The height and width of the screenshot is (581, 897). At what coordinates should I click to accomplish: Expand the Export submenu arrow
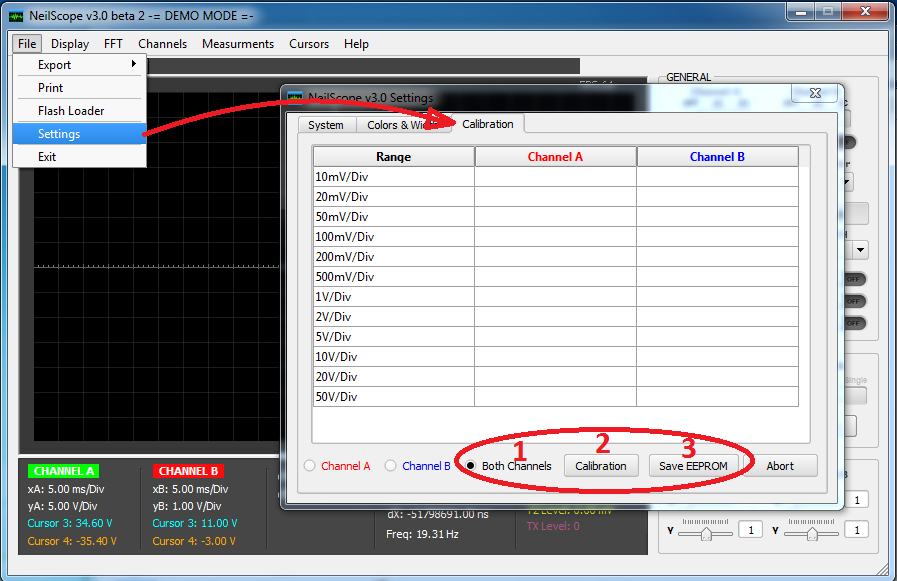pyautogui.click(x=133, y=64)
